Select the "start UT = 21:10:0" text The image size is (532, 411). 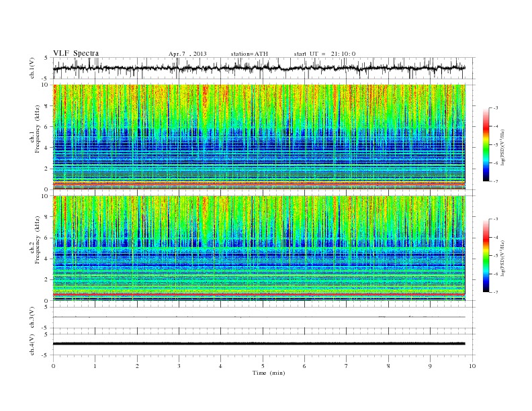pyautogui.click(x=324, y=54)
